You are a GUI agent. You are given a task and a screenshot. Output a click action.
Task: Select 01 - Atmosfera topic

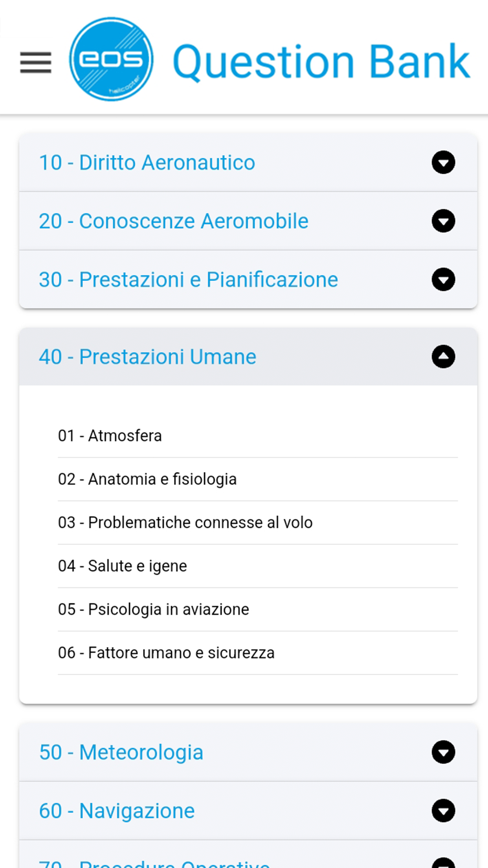click(x=258, y=436)
